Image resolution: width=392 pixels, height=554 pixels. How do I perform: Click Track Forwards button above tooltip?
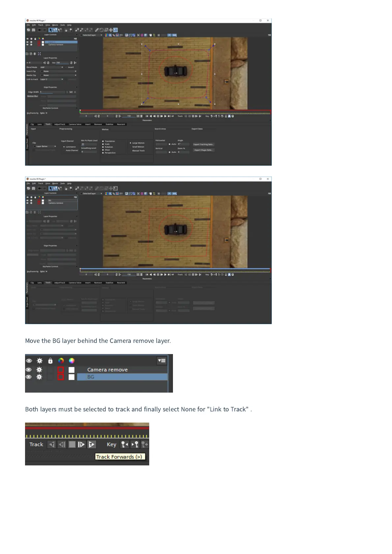(x=92, y=444)
